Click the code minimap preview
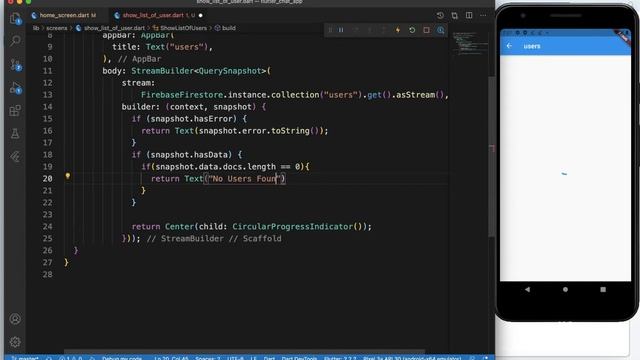 470,43
